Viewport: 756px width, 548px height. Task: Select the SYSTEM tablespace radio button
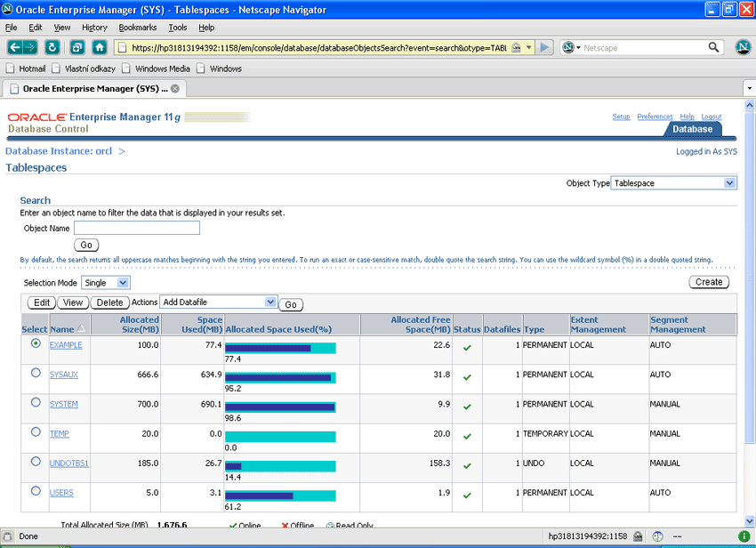point(36,402)
